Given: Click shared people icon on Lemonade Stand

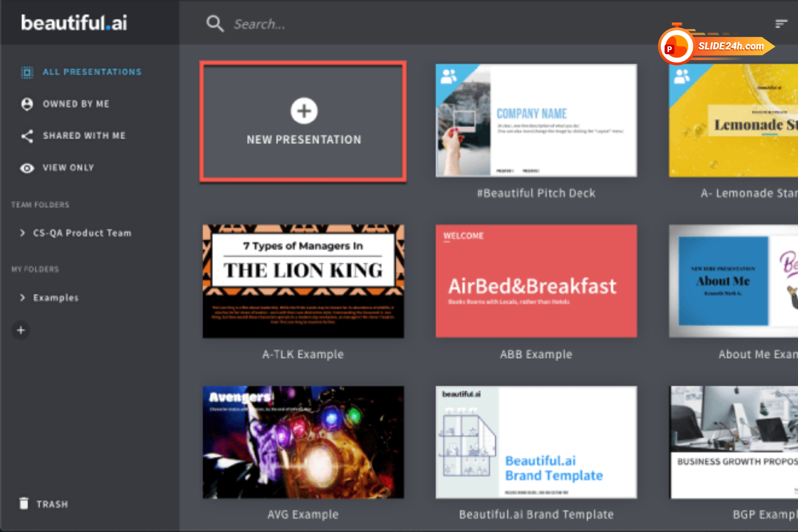Looking at the screenshot, I should point(682,76).
